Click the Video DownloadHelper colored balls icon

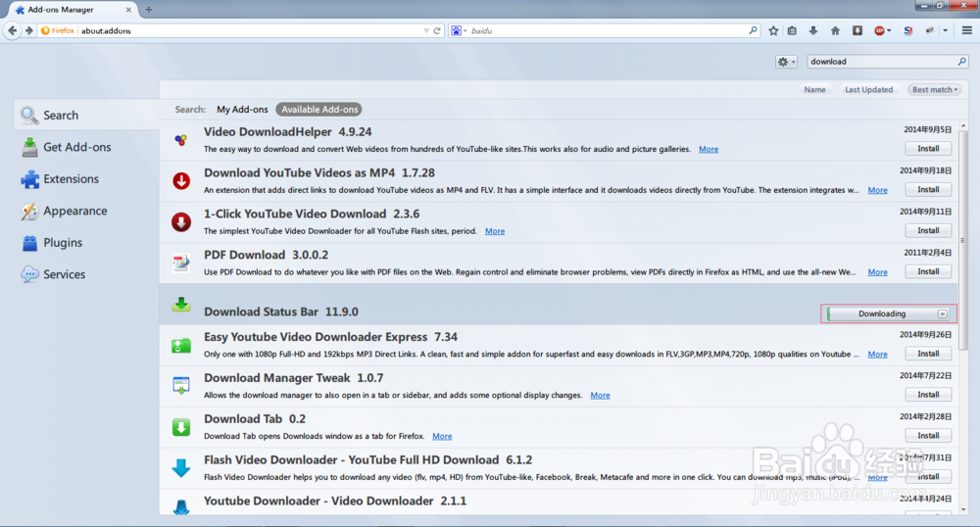180,140
